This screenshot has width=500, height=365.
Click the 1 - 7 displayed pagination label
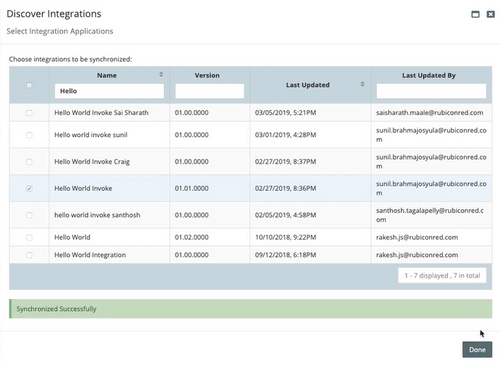click(x=442, y=276)
